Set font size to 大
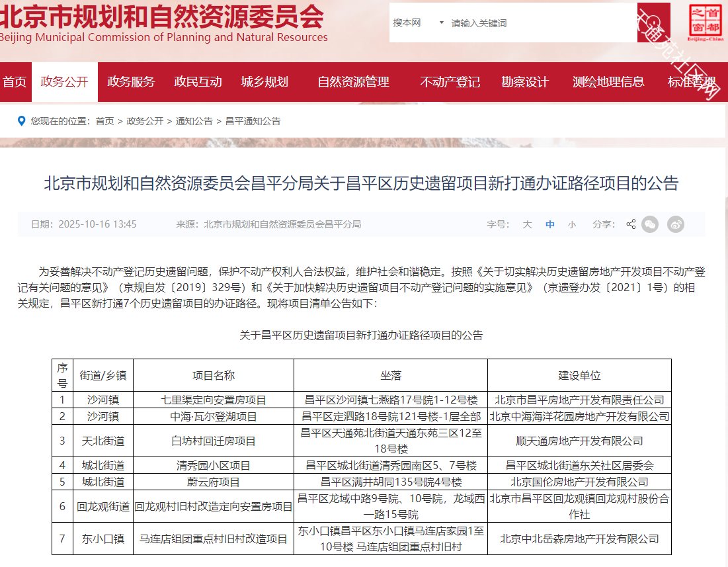 click(x=527, y=225)
